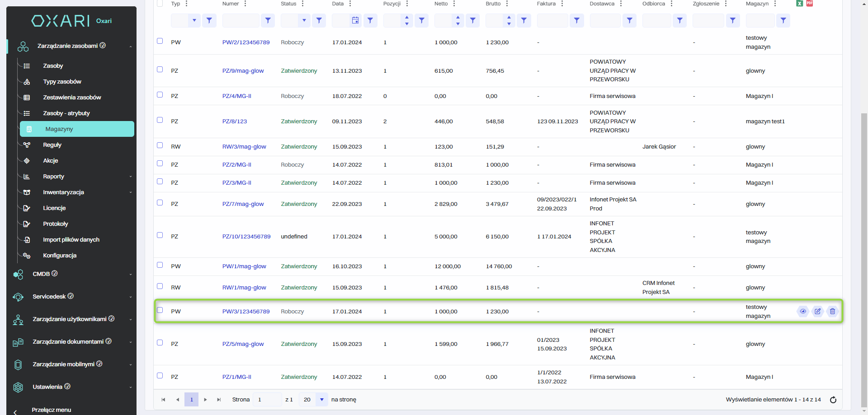Go to Typy zasobów in the sidebar

[62, 82]
